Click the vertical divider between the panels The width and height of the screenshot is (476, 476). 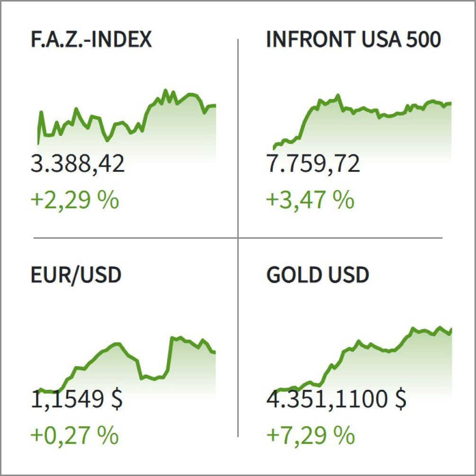pos(238,238)
